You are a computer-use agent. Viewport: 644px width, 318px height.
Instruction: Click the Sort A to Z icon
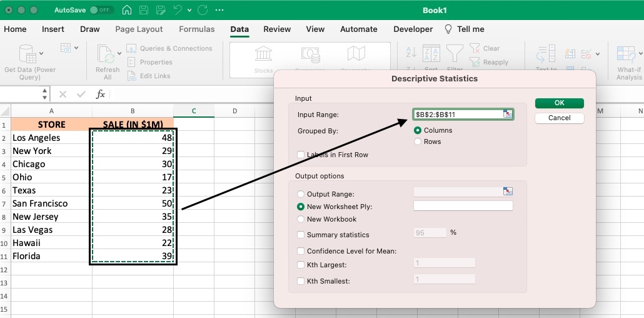point(411,52)
